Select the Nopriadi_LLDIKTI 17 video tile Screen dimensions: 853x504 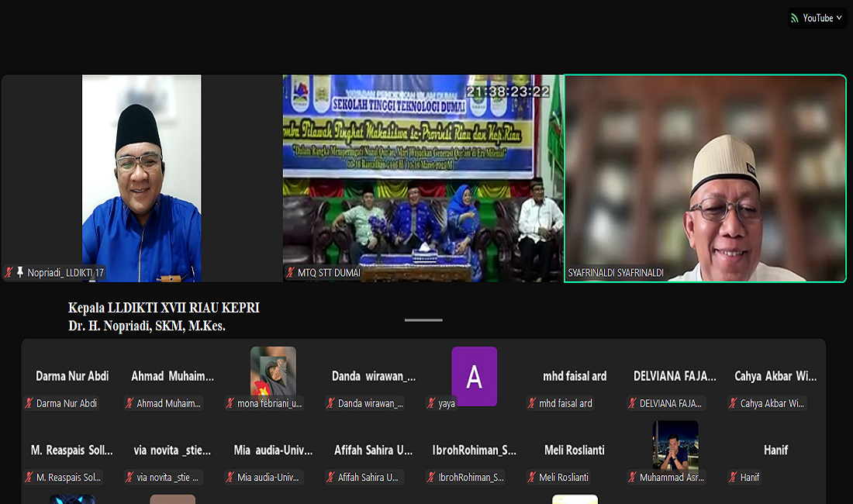pyautogui.click(x=141, y=178)
